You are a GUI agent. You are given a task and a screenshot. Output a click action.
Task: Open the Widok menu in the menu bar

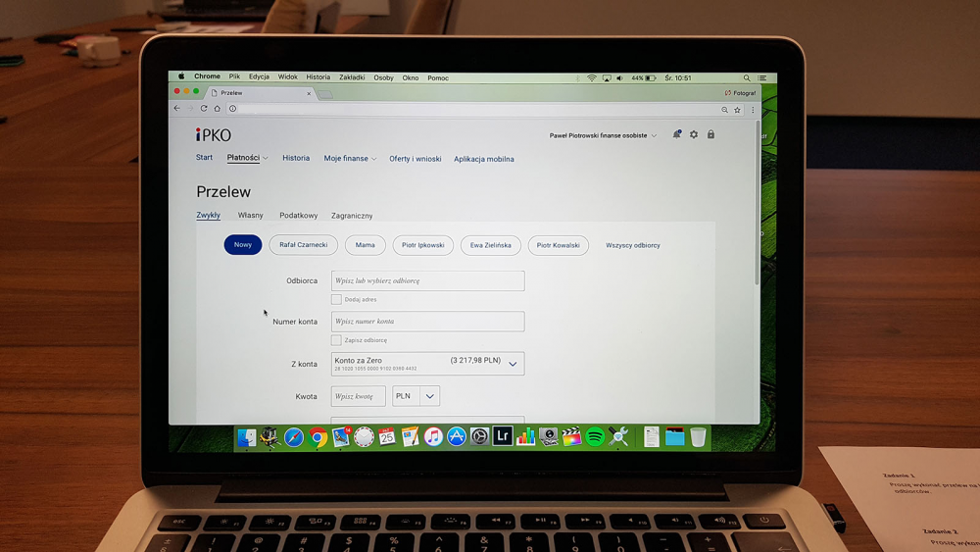tap(287, 76)
